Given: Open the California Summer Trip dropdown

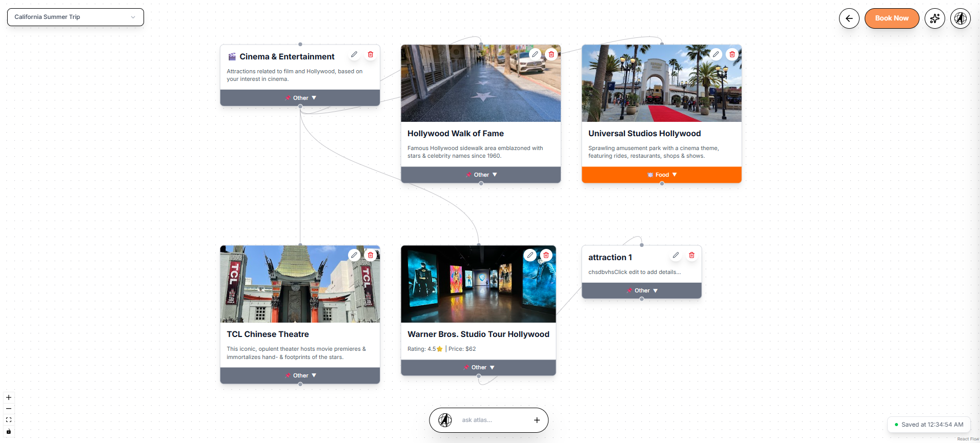Looking at the screenshot, I should (75, 17).
